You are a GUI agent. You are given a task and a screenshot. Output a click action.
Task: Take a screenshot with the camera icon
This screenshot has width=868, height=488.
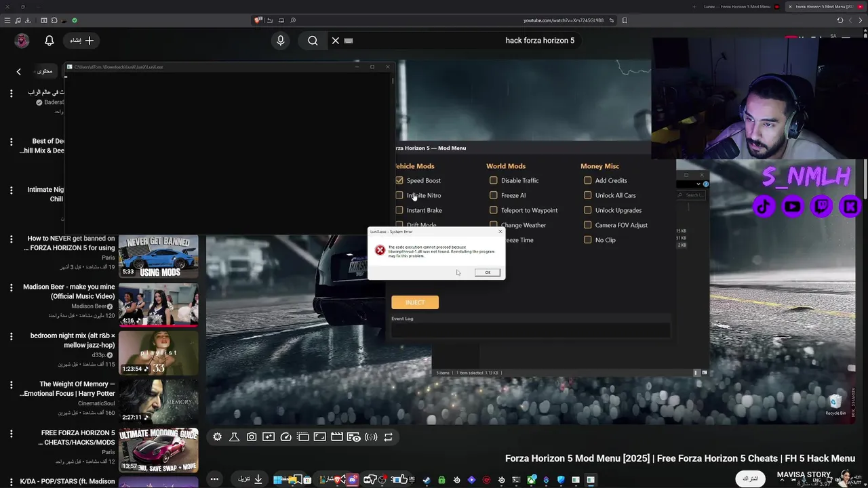pyautogui.click(x=252, y=437)
